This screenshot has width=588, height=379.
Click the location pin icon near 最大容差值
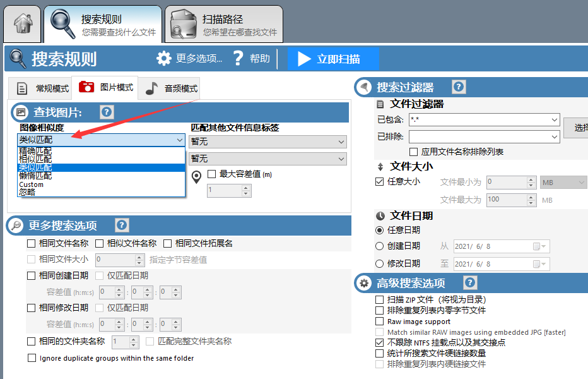(196, 177)
